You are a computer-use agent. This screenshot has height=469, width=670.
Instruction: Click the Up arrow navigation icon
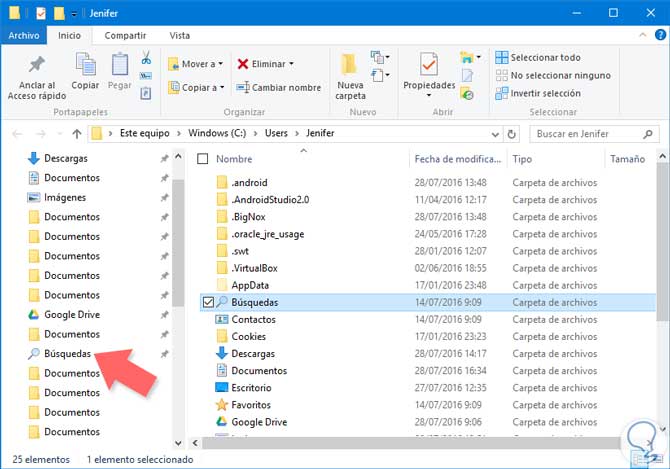(77, 134)
